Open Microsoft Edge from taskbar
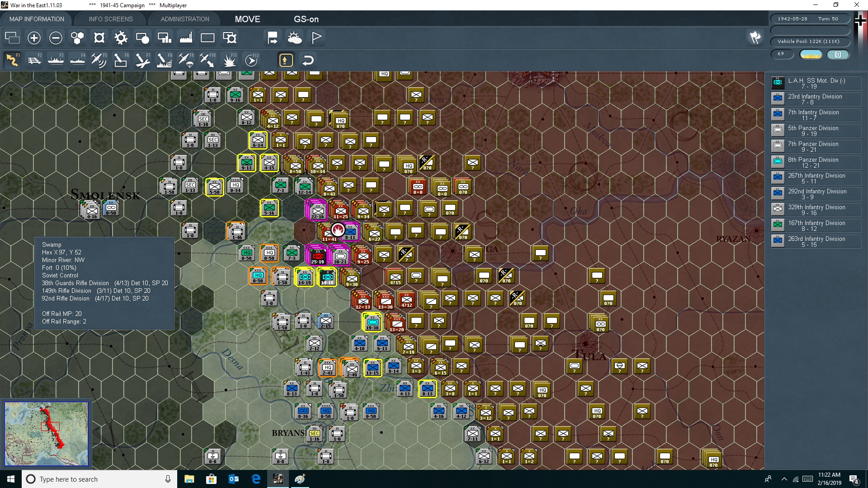868x488 pixels. click(256, 479)
